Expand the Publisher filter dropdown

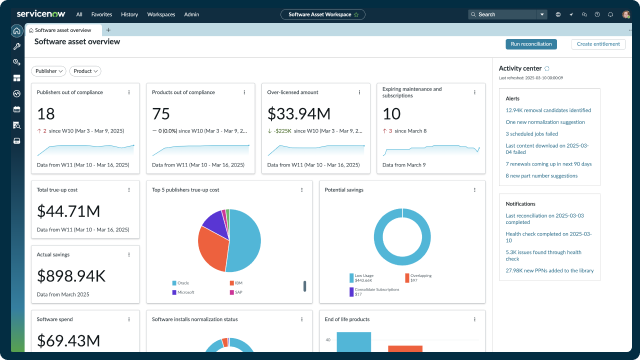tap(49, 71)
